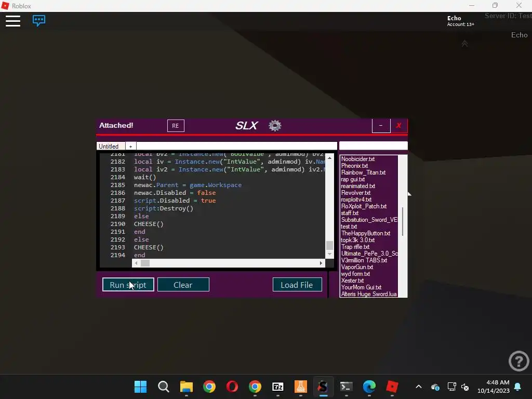This screenshot has width=532, height=399.
Task: Click editor vertical scrollbar up arrow
Action: 329,158
